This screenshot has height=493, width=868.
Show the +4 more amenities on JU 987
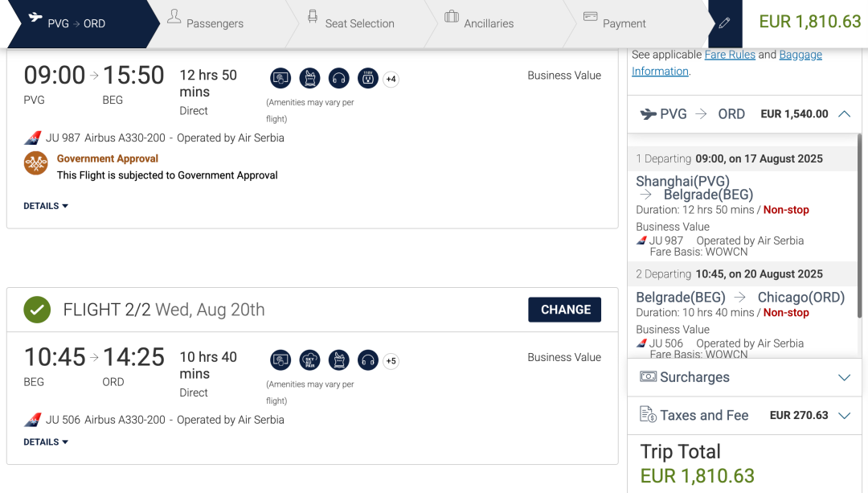[391, 79]
